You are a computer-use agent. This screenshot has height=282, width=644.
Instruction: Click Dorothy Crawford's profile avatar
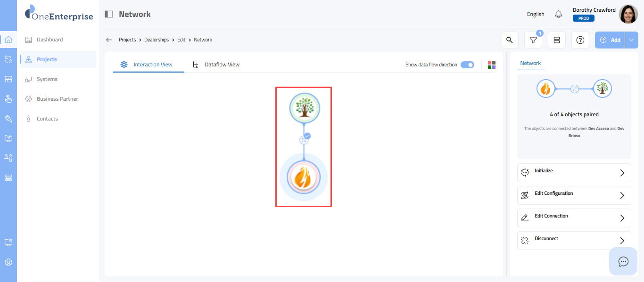[628, 14]
